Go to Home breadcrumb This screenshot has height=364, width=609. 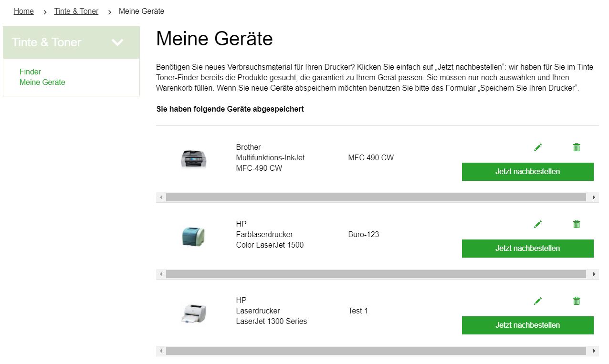tap(24, 11)
